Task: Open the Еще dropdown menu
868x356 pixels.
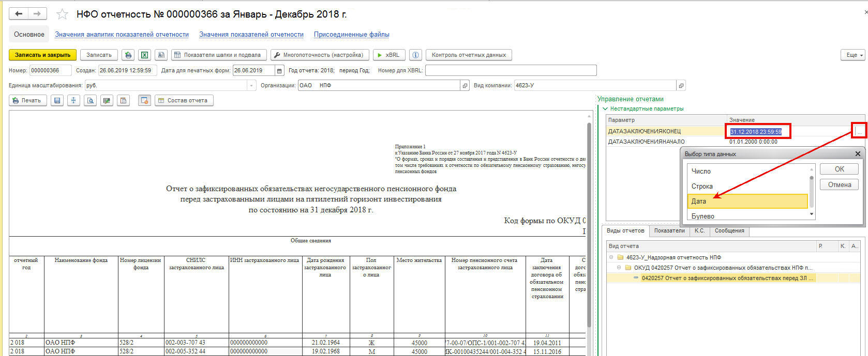Action: click(x=852, y=55)
